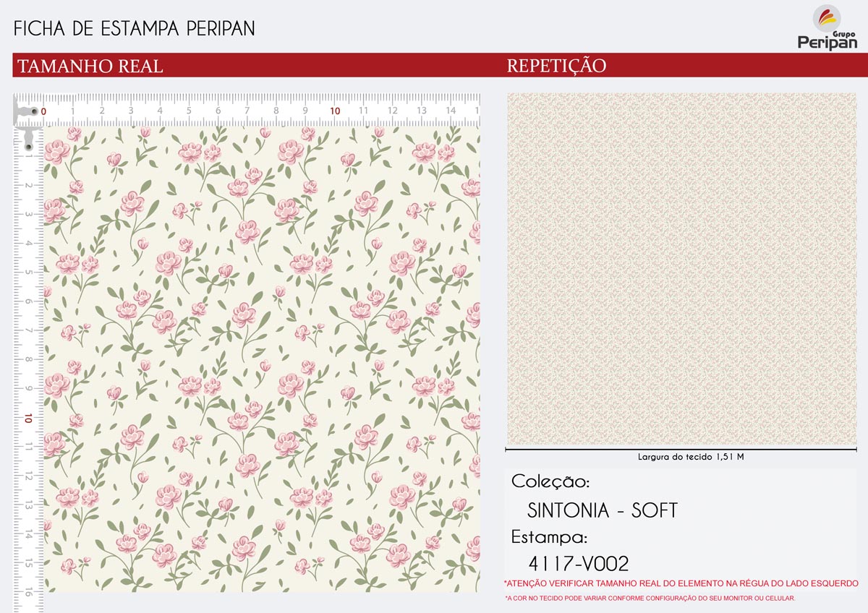The width and height of the screenshot is (868, 613).
Task: Click the red 10 on vertical ruler
Action: pyautogui.click(x=28, y=419)
